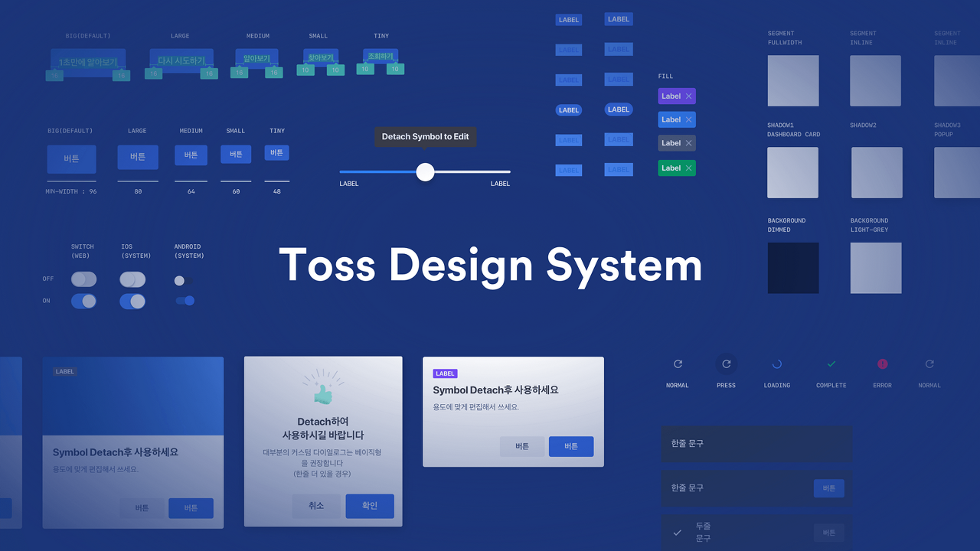The image size is (980, 551).
Task: Click the SHADOW1 DASHBOARD CARD swatch
Action: coord(793,172)
